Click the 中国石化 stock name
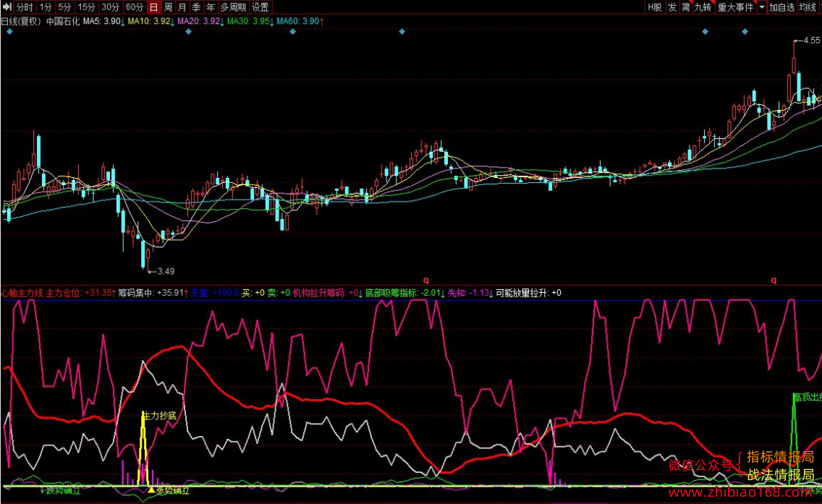Screen dimensions: 822x504 click(63, 21)
